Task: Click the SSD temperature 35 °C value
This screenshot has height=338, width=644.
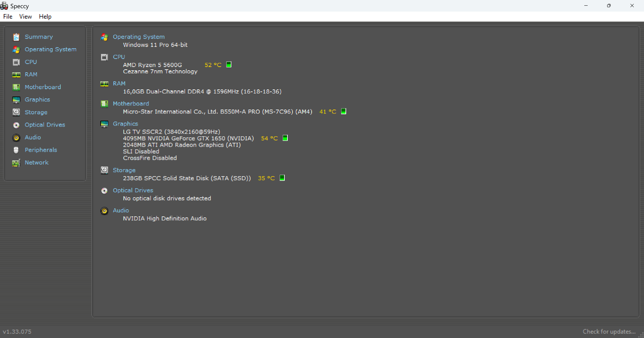Action: 266,178
